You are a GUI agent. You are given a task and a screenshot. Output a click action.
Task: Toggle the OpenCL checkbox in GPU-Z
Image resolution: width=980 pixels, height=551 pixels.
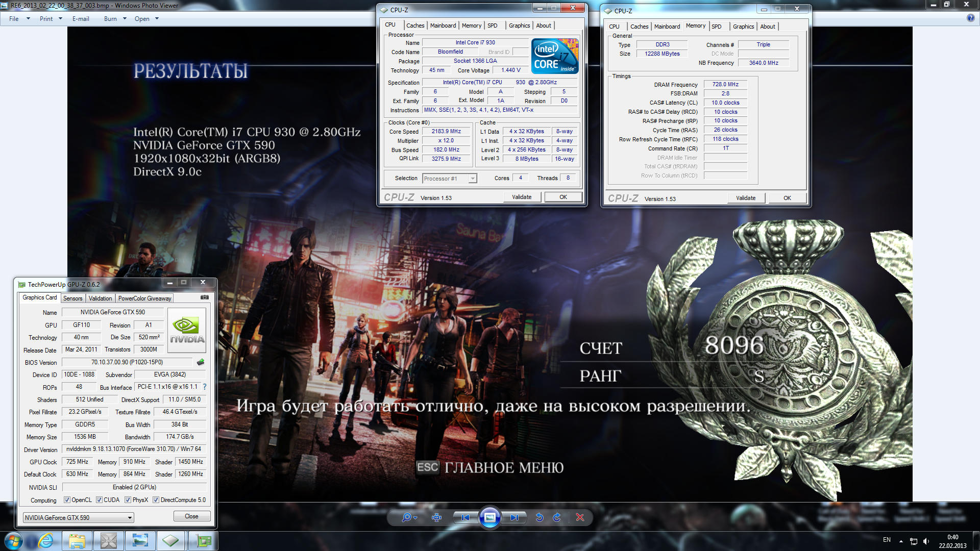67,500
